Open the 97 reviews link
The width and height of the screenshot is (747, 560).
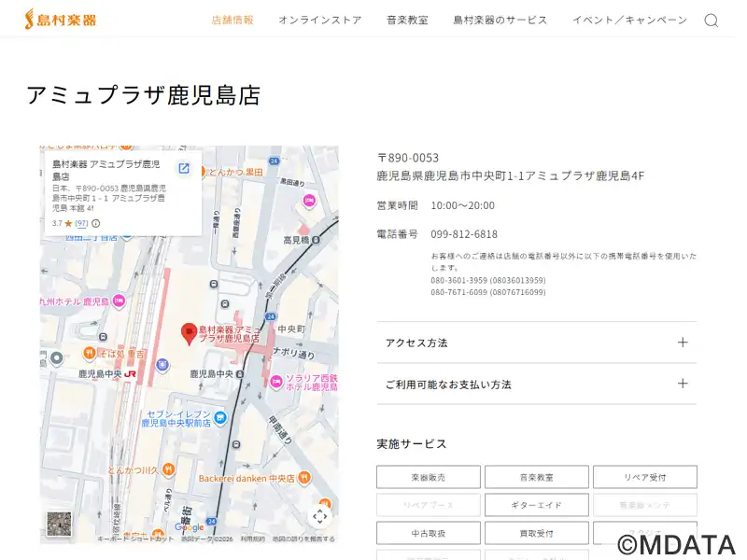pyautogui.click(x=82, y=224)
